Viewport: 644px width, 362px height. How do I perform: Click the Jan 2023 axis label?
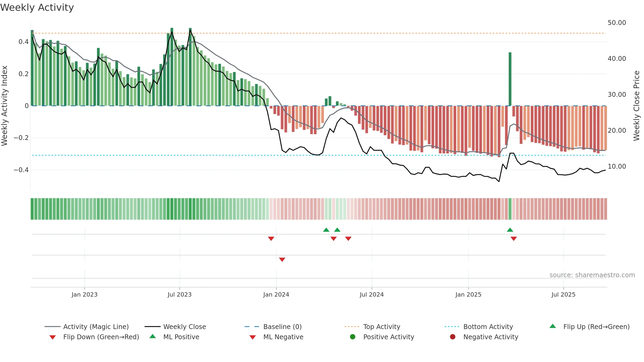(85, 295)
